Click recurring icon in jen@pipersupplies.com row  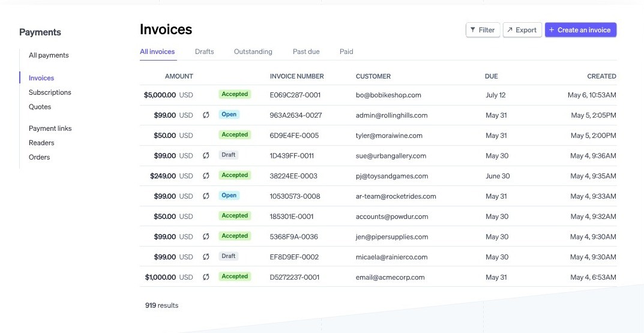tap(206, 236)
